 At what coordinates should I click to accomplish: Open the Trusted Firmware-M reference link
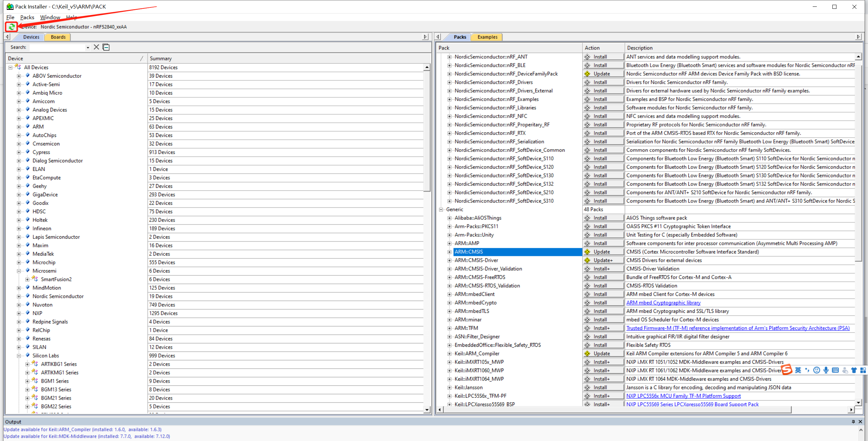point(738,328)
